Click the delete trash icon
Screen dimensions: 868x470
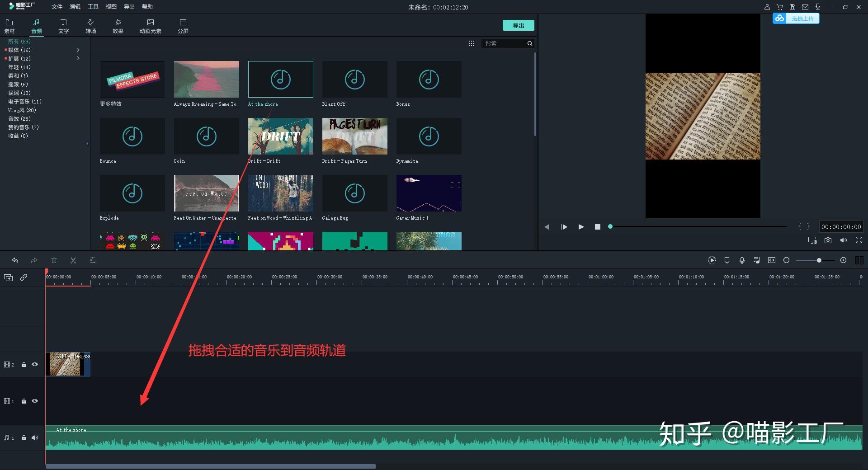pyautogui.click(x=54, y=260)
